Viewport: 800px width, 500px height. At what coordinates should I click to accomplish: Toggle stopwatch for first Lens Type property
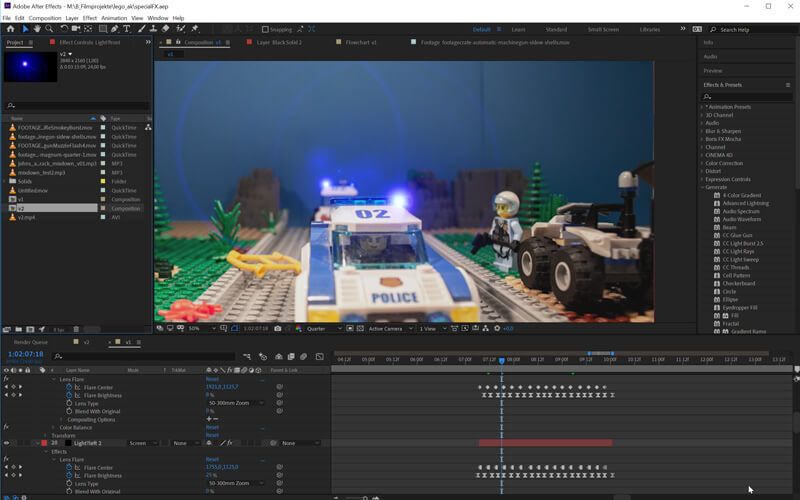69,403
